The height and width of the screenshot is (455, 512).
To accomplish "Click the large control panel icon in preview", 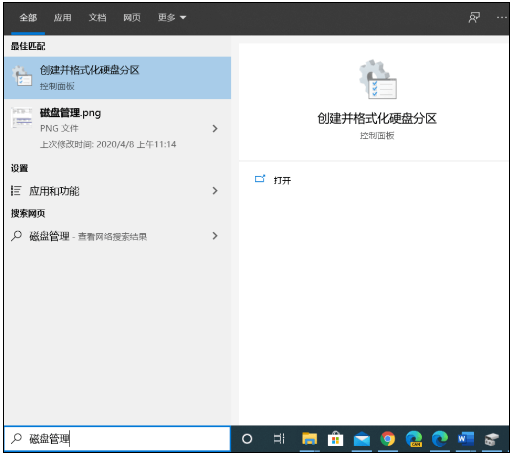I will 378,79.
